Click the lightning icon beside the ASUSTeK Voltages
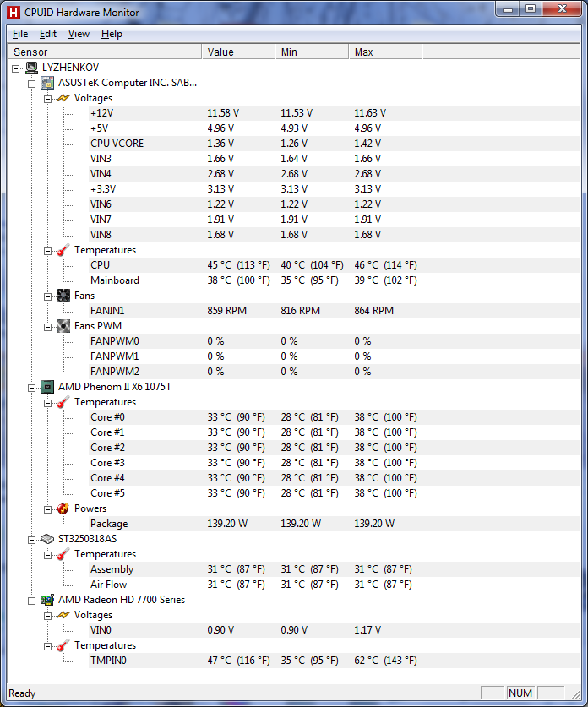 click(63, 98)
